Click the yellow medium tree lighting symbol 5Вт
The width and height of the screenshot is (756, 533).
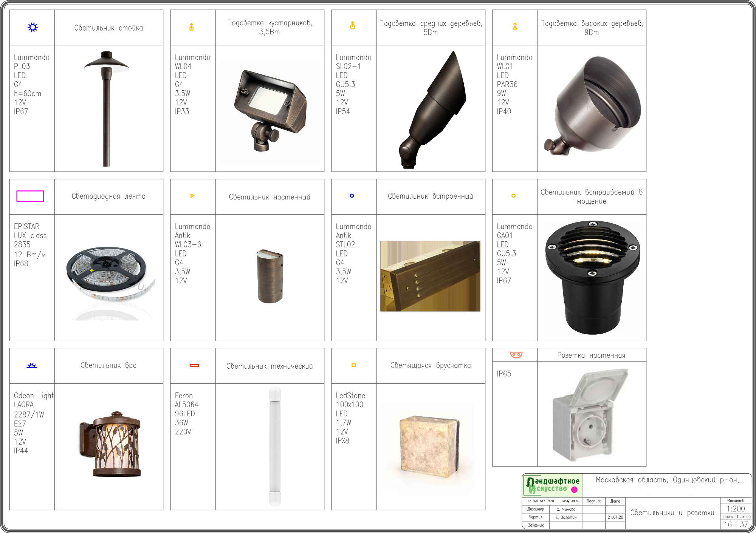pos(353,25)
